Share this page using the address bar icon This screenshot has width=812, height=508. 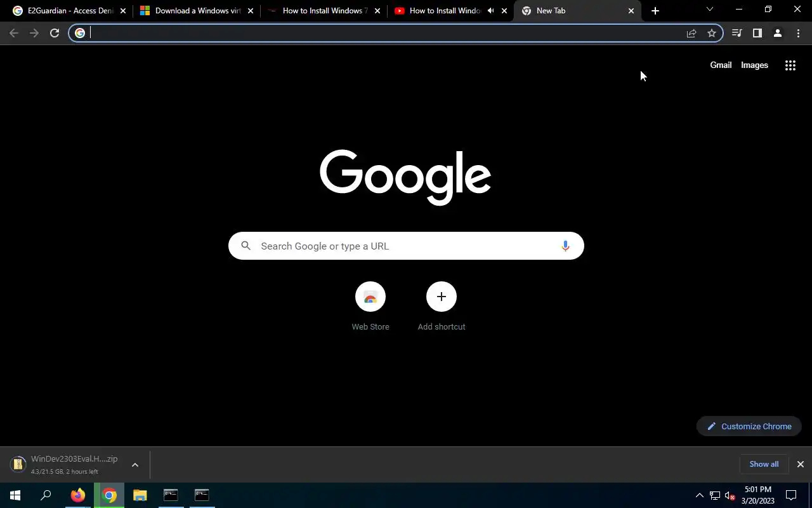[691, 33]
